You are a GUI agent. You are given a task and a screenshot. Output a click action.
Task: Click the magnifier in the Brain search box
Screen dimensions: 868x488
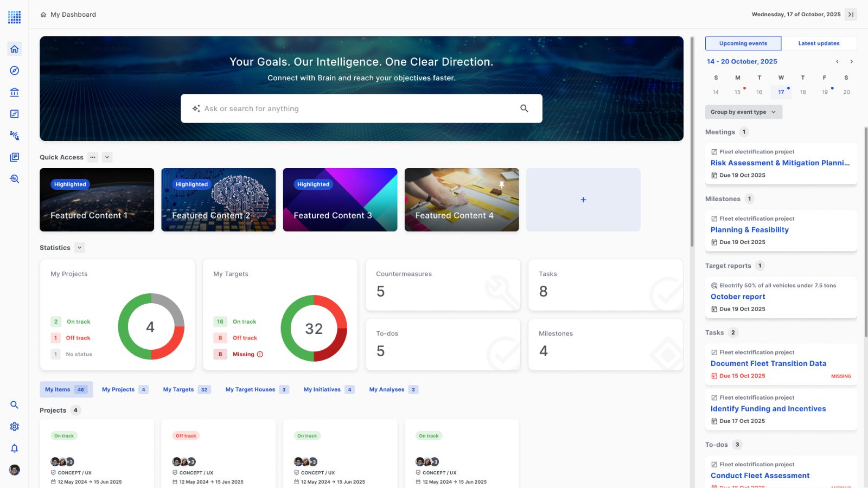[524, 108]
